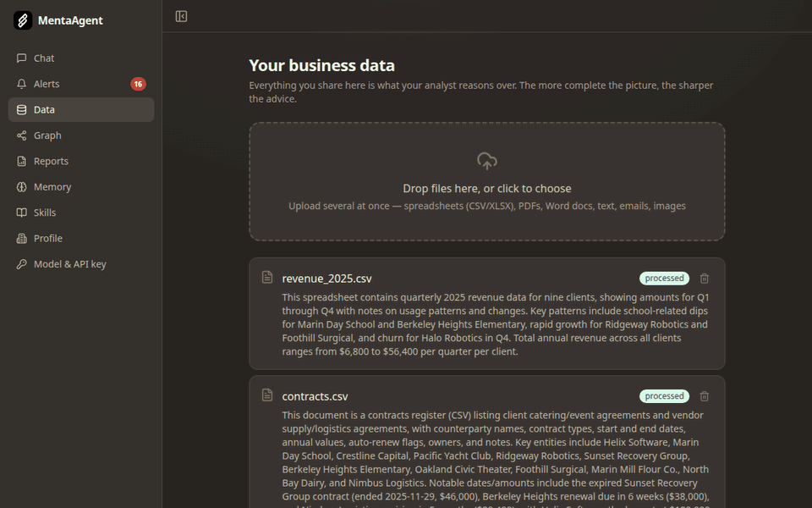Click the Skills open-book icon

tap(21, 213)
